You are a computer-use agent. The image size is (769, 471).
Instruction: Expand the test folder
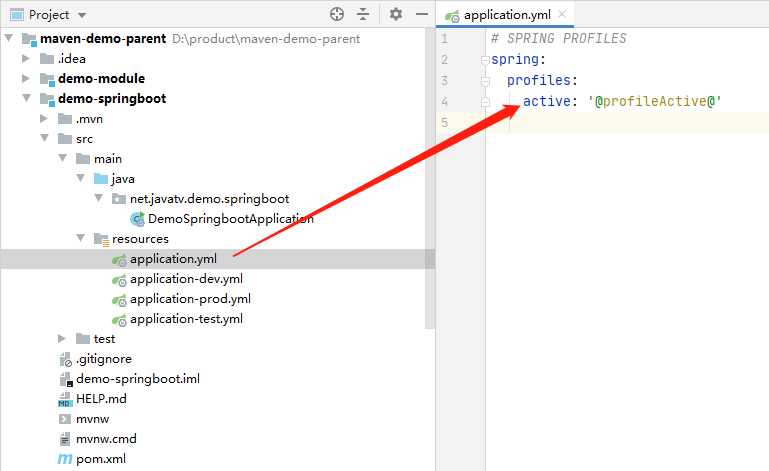point(63,339)
